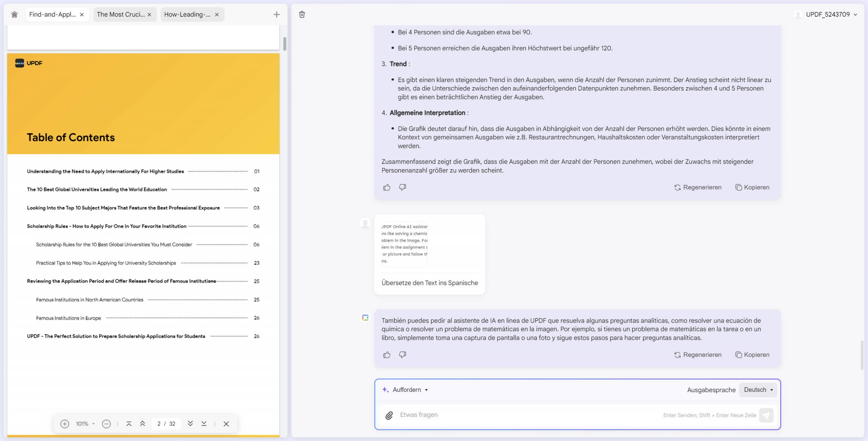The height and width of the screenshot is (441, 868).
Task: Click the send message arrow button
Action: (x=766, y=415)
